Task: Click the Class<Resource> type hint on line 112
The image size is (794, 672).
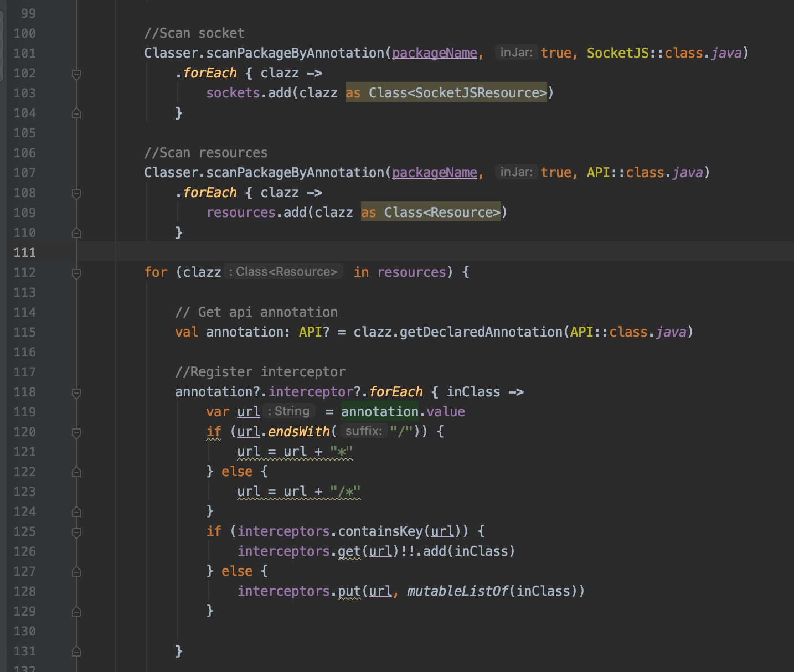Action: [x=283, y=271]
